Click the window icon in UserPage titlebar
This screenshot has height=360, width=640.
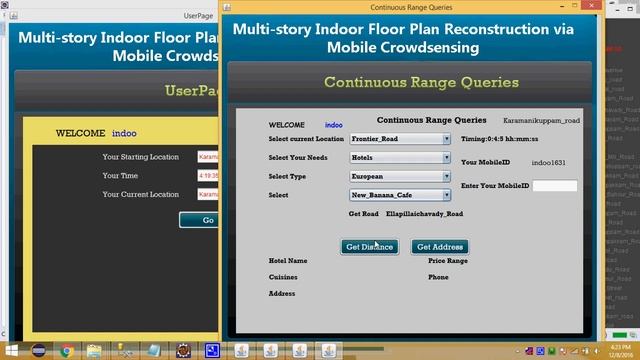[13, 16]
